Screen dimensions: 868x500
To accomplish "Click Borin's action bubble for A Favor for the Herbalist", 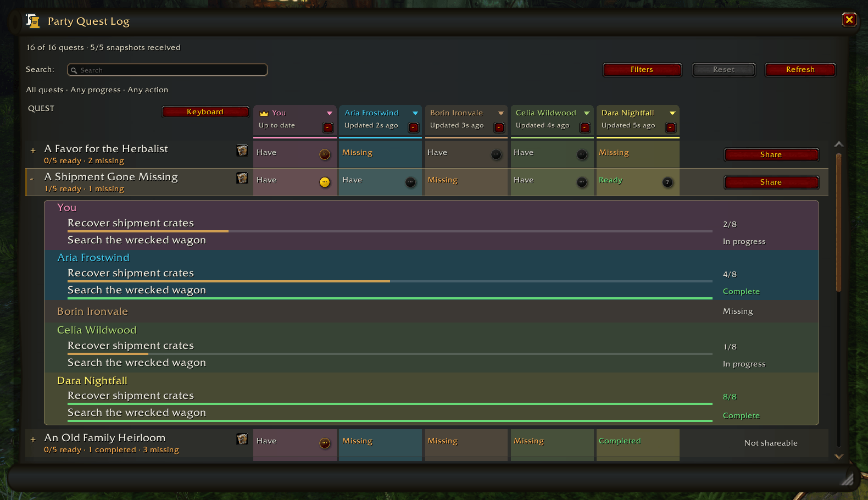I will [496, 155].
